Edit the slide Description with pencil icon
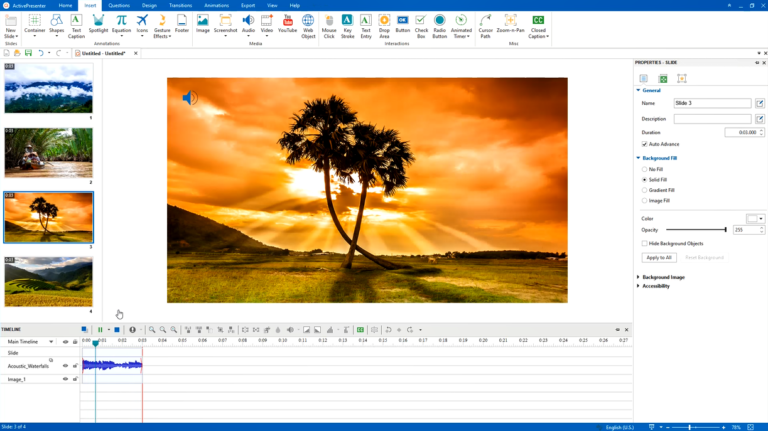Viewport: 768px width, 431px height. click(760, 119)
